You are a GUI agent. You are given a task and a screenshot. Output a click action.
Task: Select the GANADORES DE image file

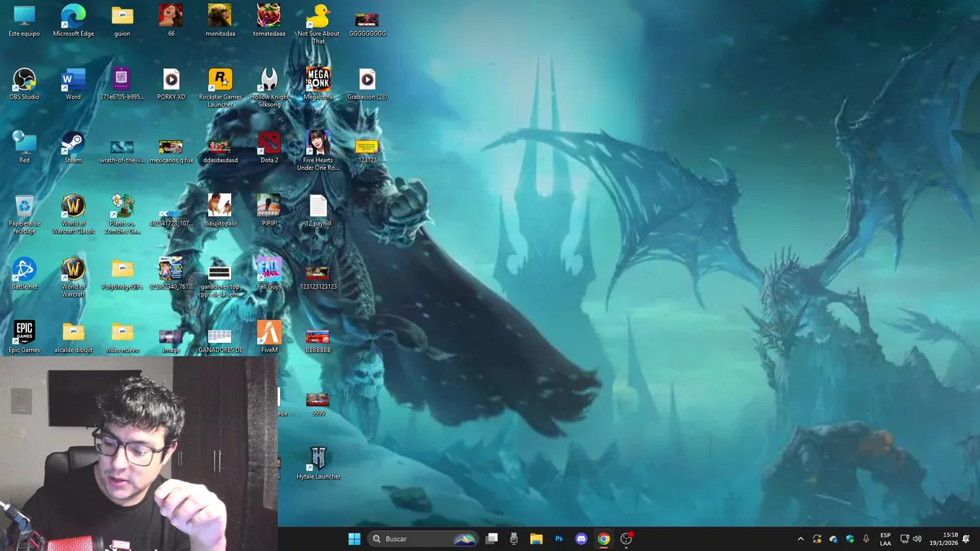point(220,341)
